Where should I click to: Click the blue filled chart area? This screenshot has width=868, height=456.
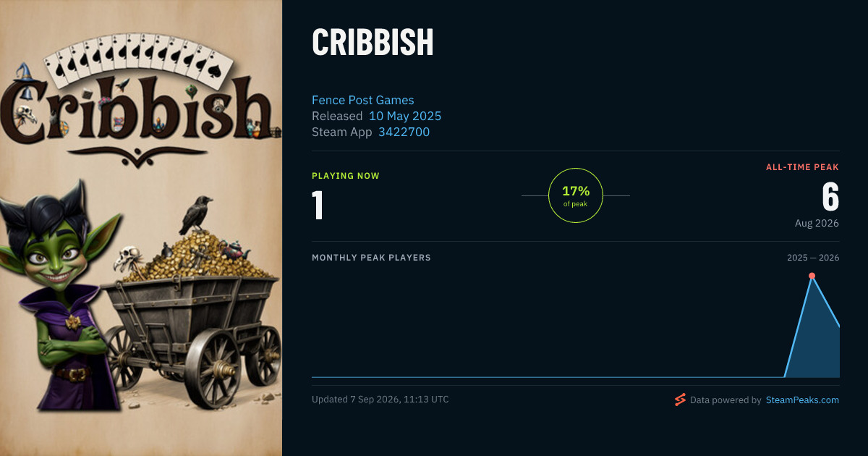pos(814,340)
